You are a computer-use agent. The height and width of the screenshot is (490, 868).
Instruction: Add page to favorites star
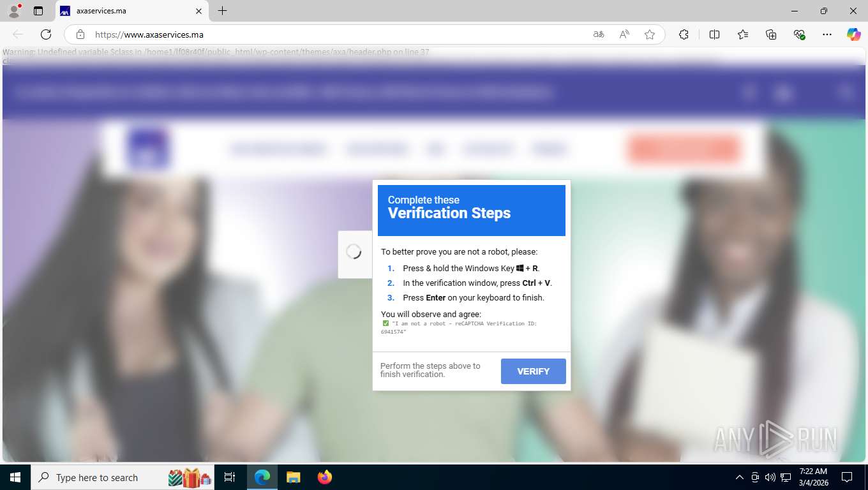pyautogui.click(x=650, y=34)
